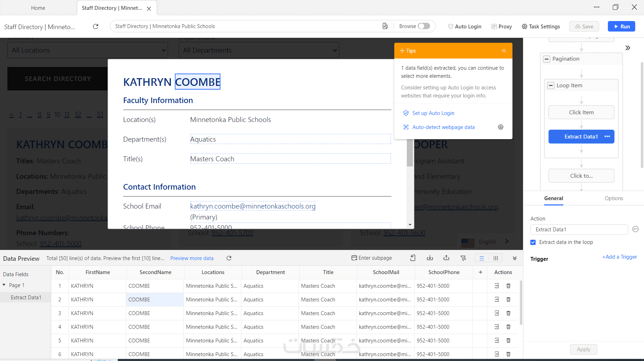
Task: Click the add-page document icon in Data Preview toolbar
Action: click(413, 258)
